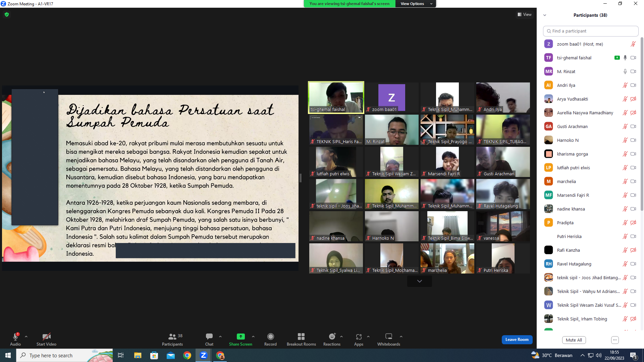Select tsi-ghemal faishal in participants list

(590, 58)
